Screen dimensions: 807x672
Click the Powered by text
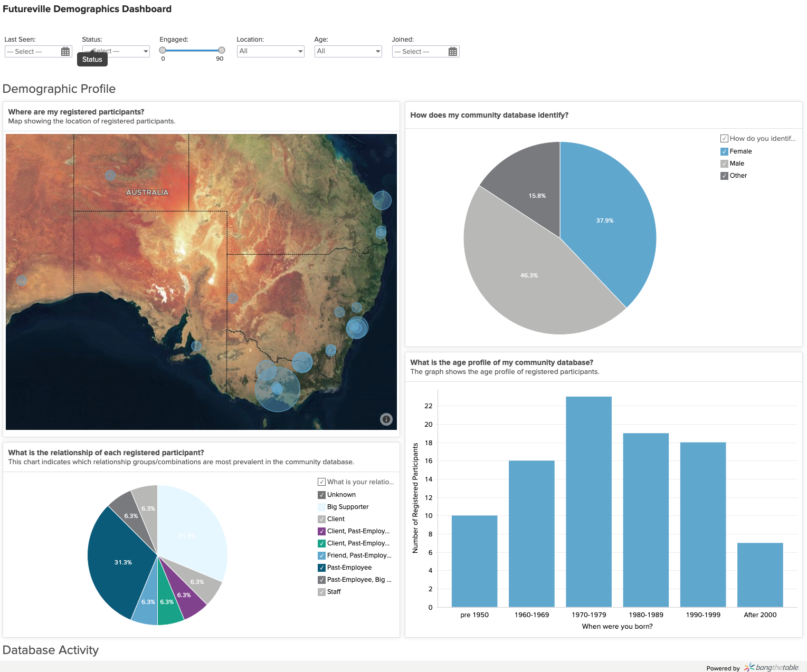click(723, 668)
